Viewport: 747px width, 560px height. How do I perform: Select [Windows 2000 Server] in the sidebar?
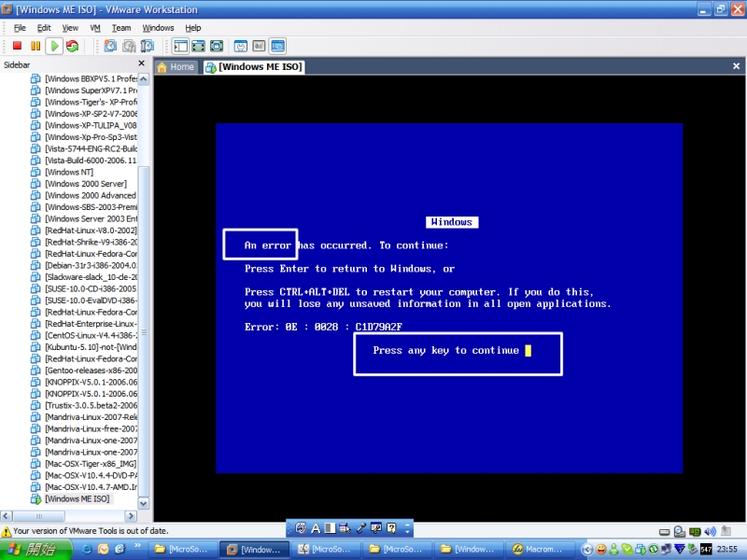click(x=79, y=184)
